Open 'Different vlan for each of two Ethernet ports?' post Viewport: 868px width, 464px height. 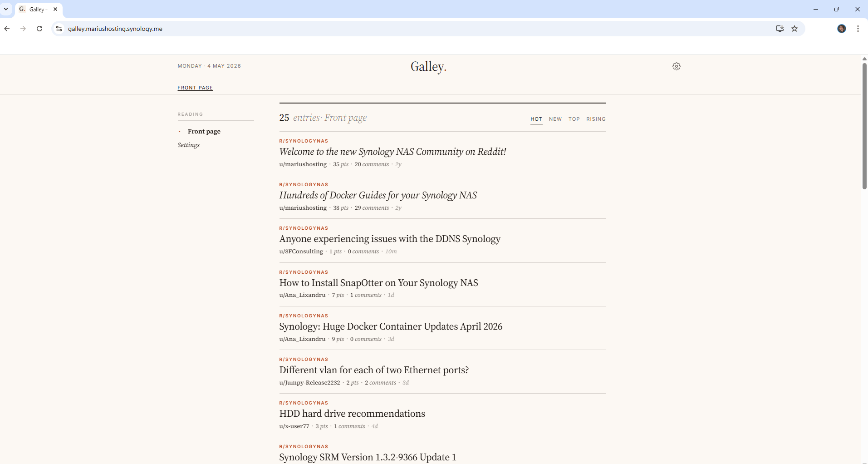click(x=374, y=370)
